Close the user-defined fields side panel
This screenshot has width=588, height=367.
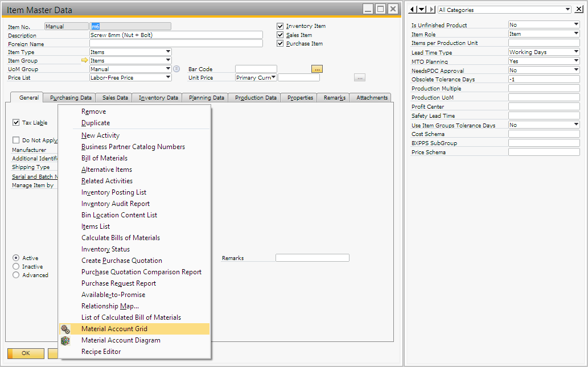tap(579, 10)
